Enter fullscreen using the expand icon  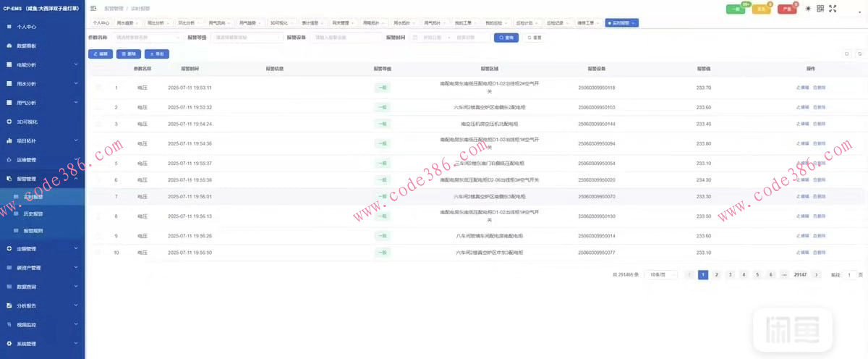pyautogui.click(x=833, y=9)
